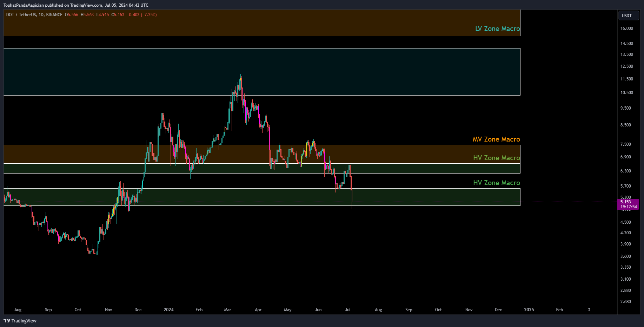Screen dimensions: 644x327
Task: Click the Jun label on time axis
Action: tap(318, 310)
